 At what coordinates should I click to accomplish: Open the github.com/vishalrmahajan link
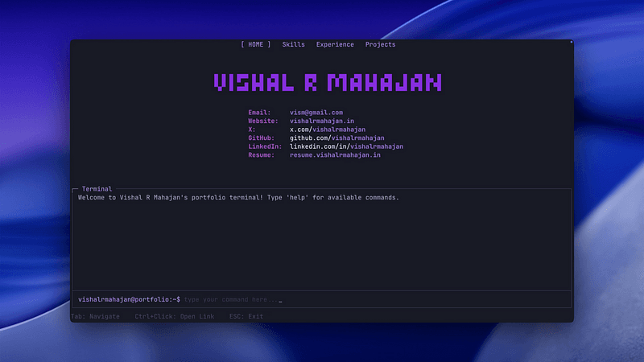(336, 138)
